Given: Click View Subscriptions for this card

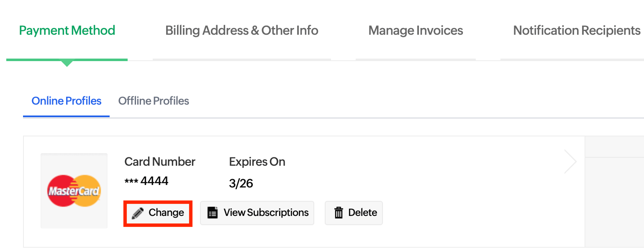Looking at the screenshot, I should pyautogui.click(x=257, y=213).
